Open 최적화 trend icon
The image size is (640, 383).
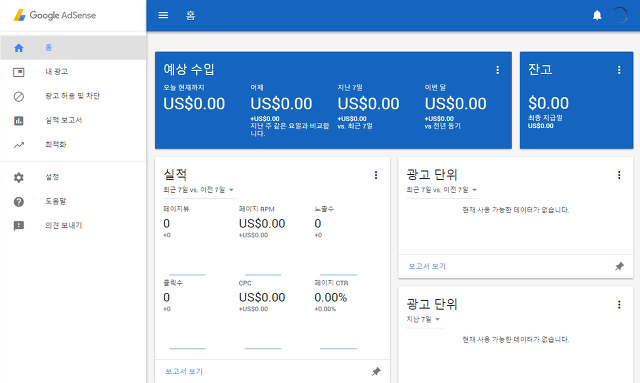[x=19, y=145]
